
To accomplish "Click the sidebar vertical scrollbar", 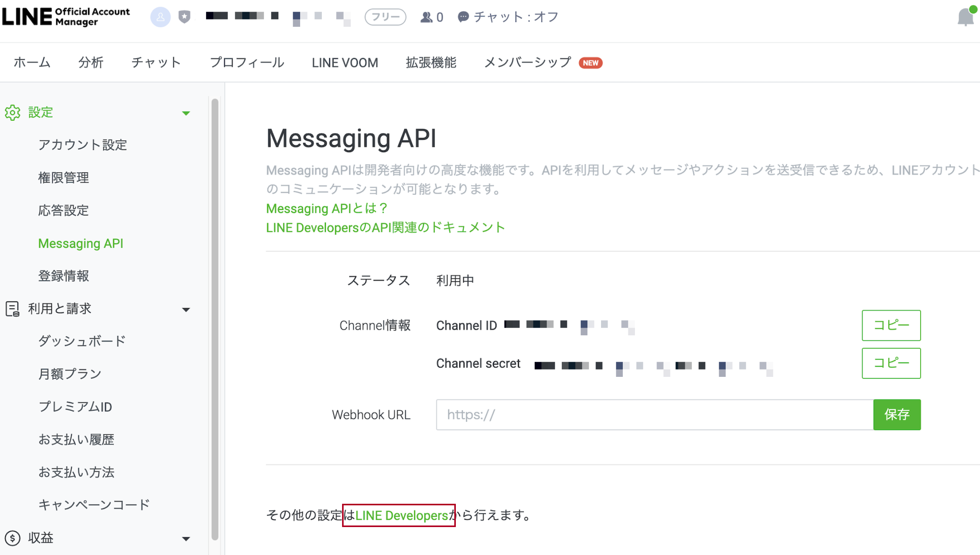I will [x=215, y=319].
